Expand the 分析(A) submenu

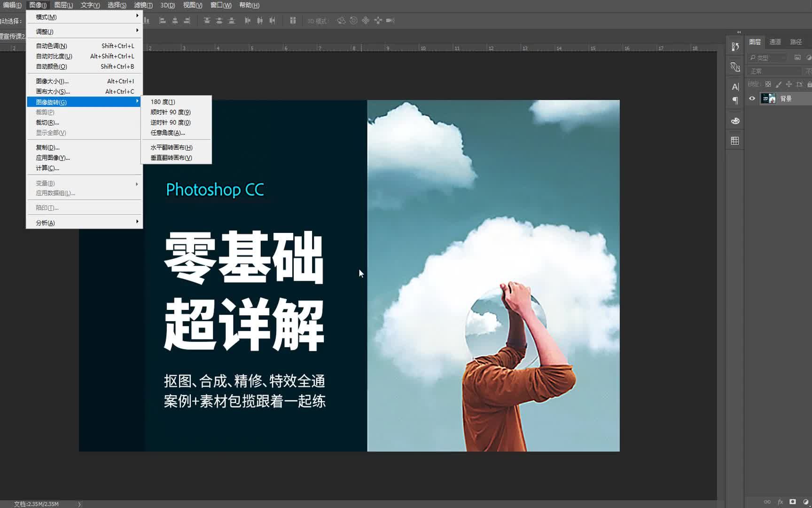pyautogui.click(x=85, y=222)
